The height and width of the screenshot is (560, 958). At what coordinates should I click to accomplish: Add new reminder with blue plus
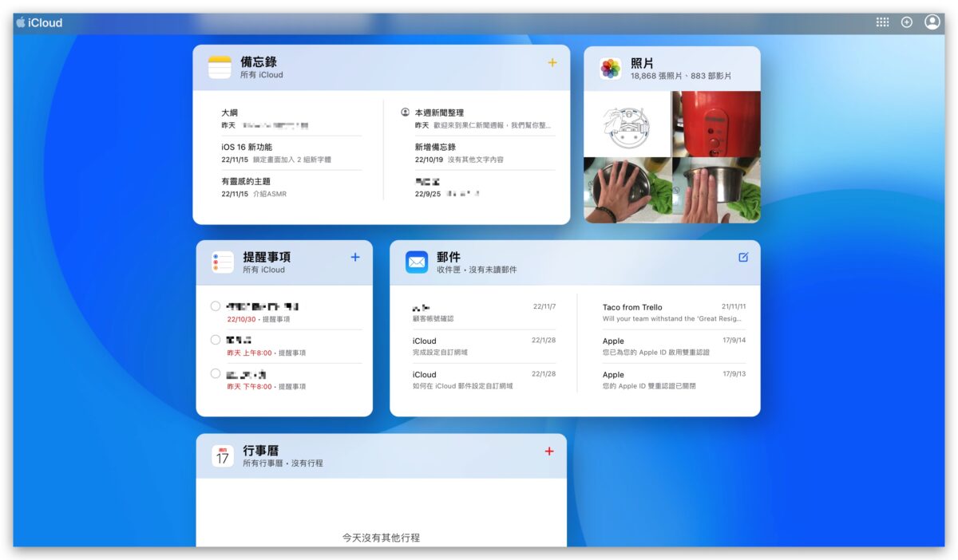click(x=355, y=257)
